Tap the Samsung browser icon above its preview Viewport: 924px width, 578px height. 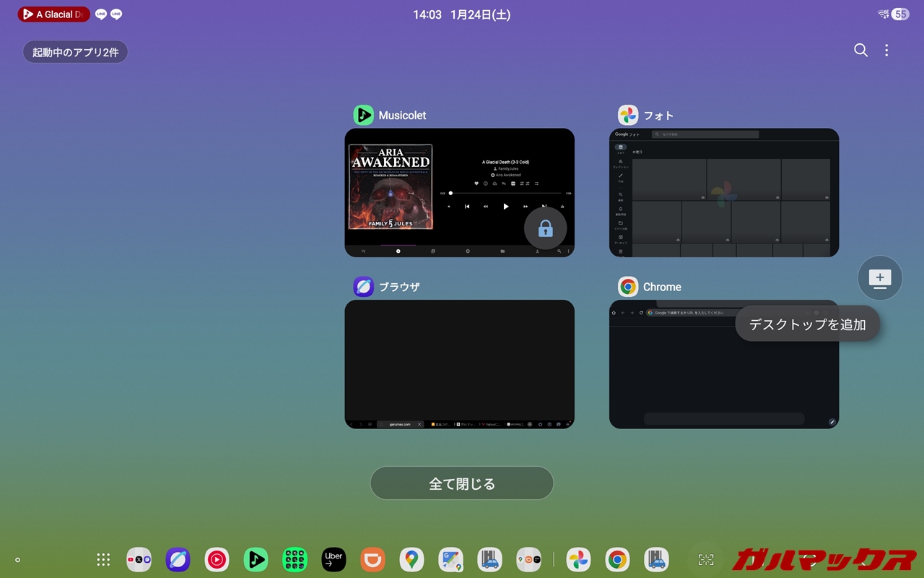[x=363, y=287]
